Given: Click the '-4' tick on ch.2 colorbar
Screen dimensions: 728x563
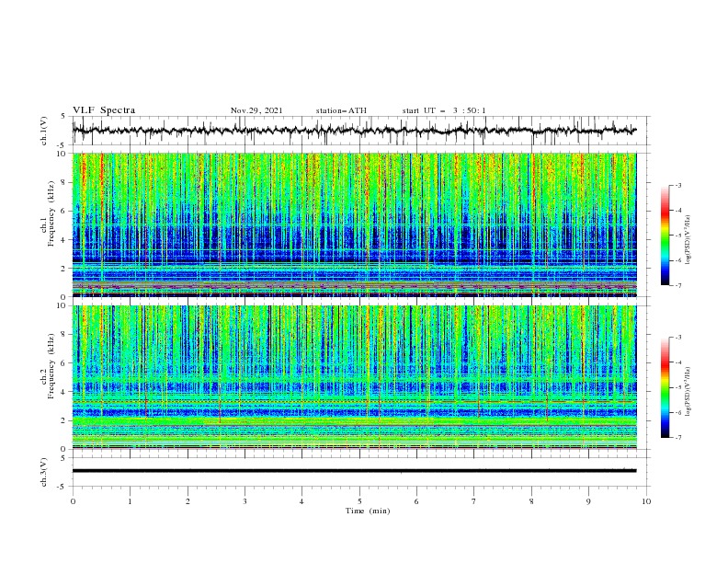Looking at the screenshot, I should [677, 362].
